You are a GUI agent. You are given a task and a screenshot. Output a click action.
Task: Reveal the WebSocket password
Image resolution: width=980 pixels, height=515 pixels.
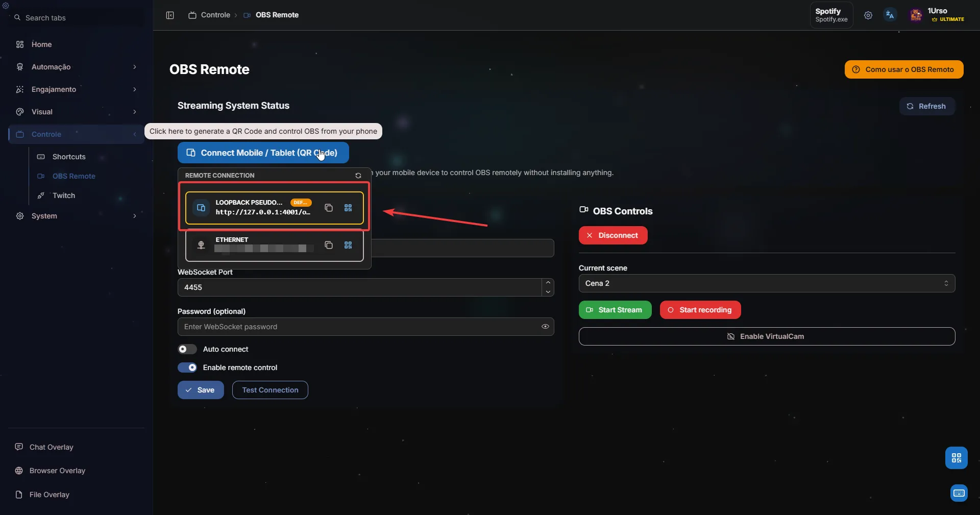545,327
